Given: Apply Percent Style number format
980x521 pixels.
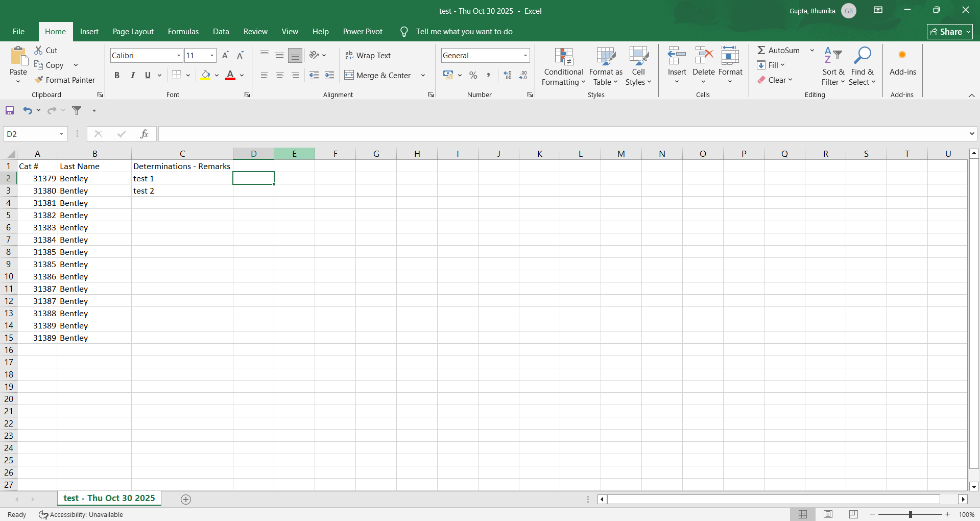Looking at the screenshot, I should [x=473, y=75].
